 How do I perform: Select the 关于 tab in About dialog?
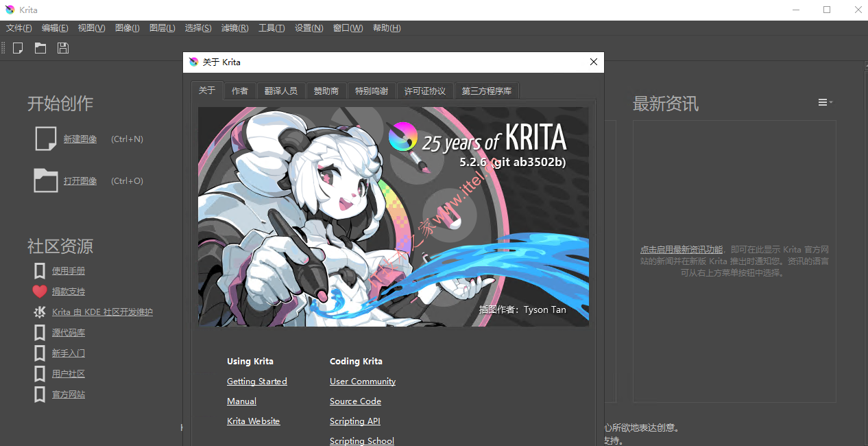(x=207, y=91)
